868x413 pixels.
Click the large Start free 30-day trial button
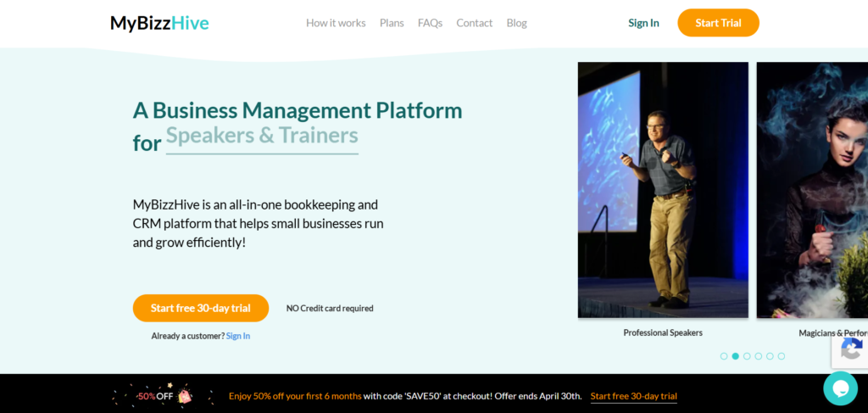point(201,308)
